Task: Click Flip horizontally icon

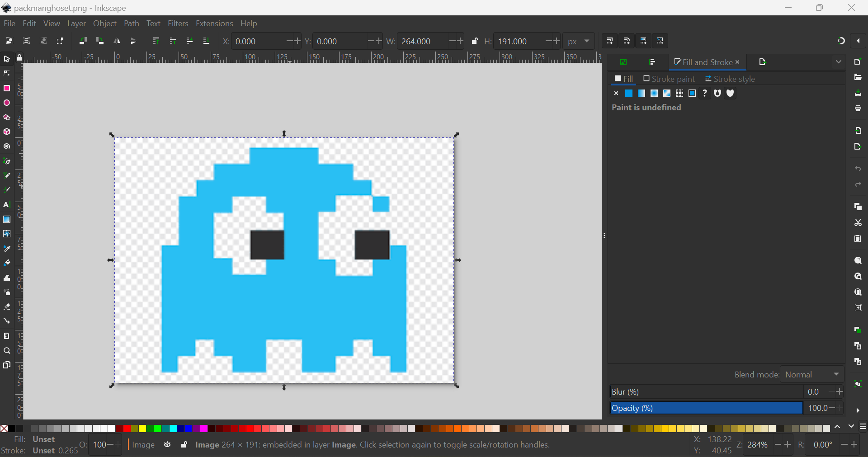Action: point(117,41)
